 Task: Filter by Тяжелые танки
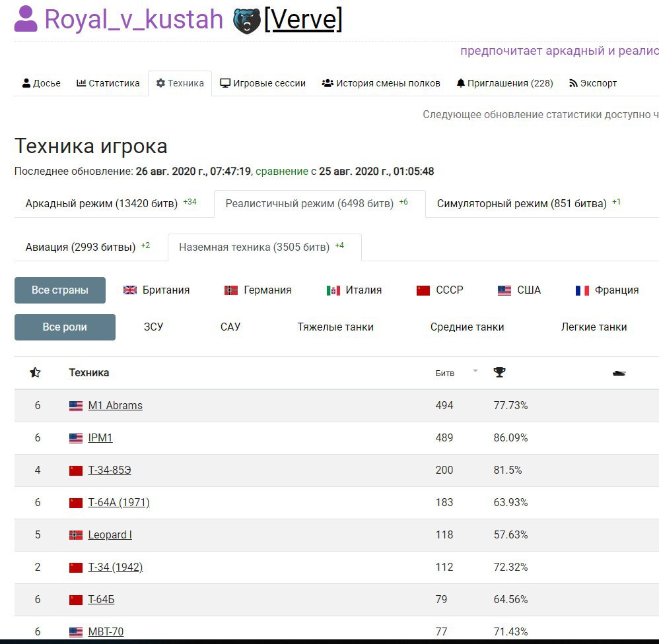tap(335, 327)
